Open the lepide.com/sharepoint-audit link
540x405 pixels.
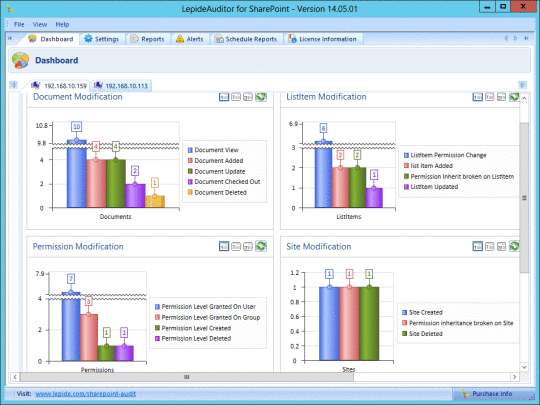86,394
